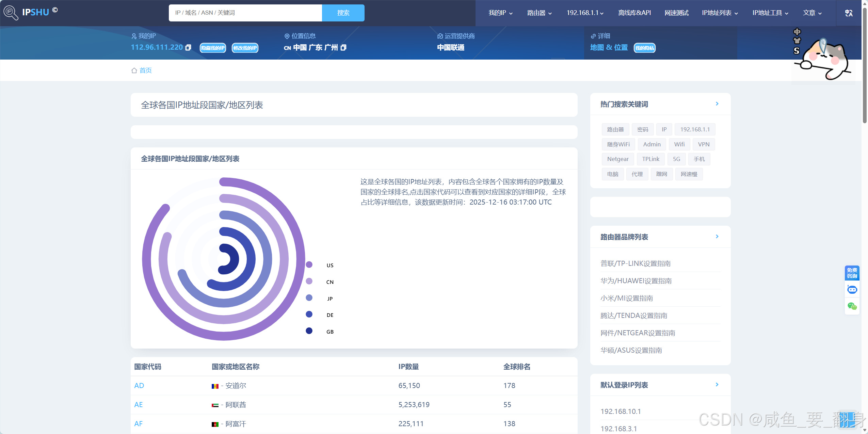This screenshot has width=868, height=434.
Task: Click the IPSHU magnifier logo icon
Action: pyautogui.click(x=11, y=13)
